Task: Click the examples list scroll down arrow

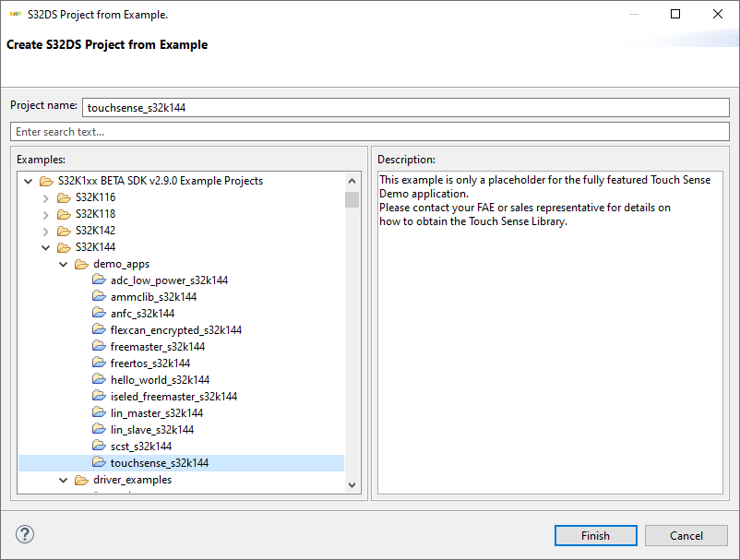Action: pyautogui.click(x=352, y=483)
